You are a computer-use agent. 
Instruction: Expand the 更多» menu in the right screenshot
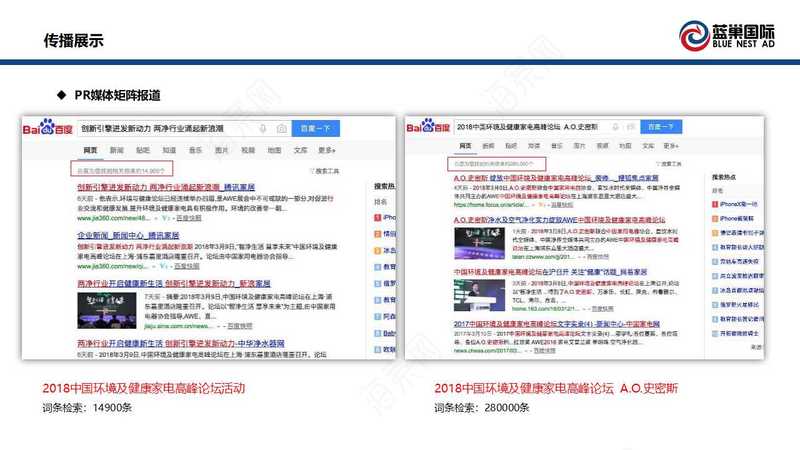[x=671, y=145]
